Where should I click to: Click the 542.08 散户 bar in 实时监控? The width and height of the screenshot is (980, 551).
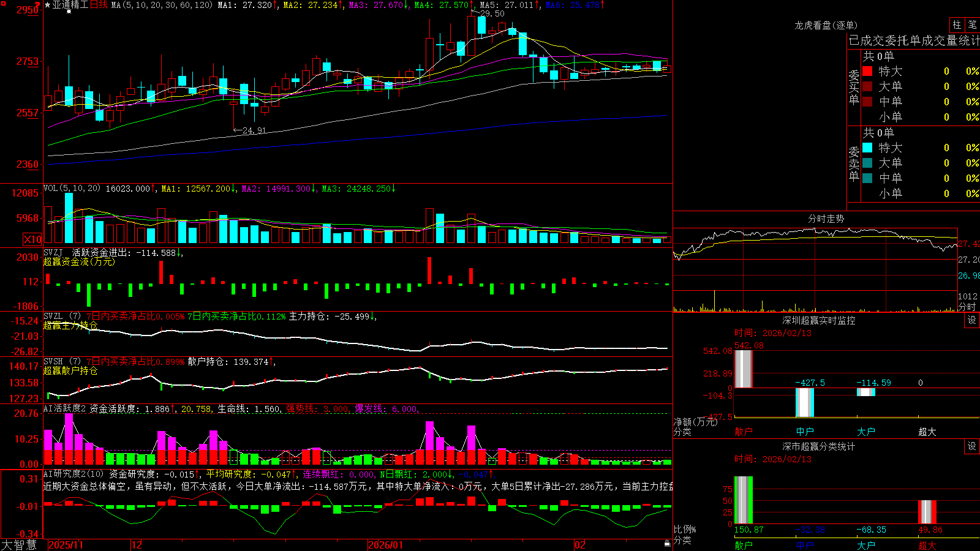(x=744, y=369)
